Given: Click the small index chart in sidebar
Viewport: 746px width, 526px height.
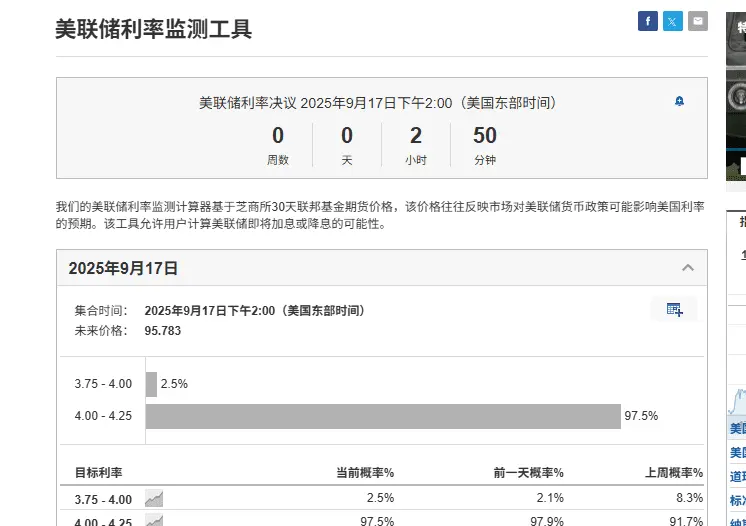Looking at the screenshot, I should [737, 402].
